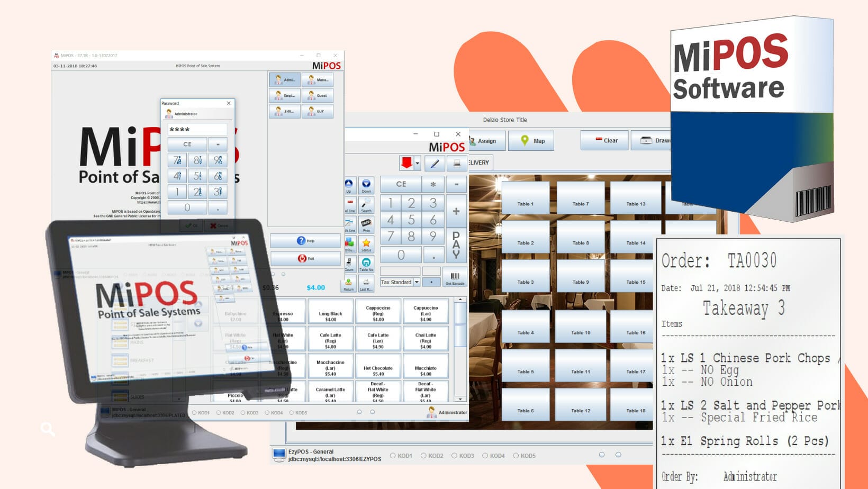Screen dimensions: 868x489
Task: Click the Search magnifier icon button
Action: coord(366,204)
